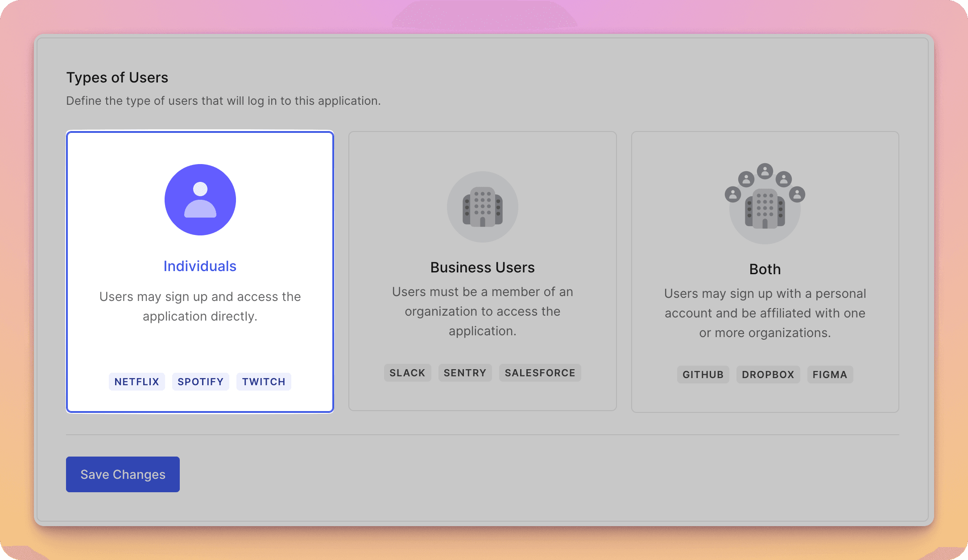
Task: Click the DROPBOX badge
Action: tap(768, 374)
